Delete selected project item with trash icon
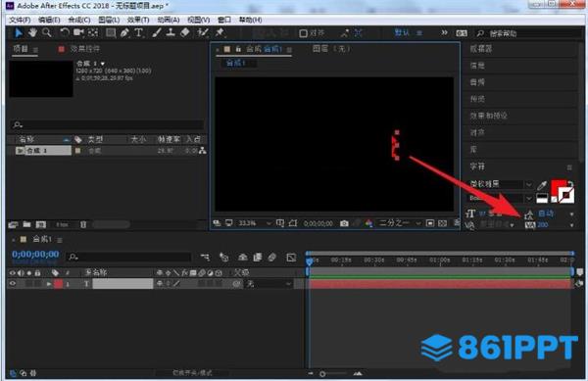 [83, 224]
